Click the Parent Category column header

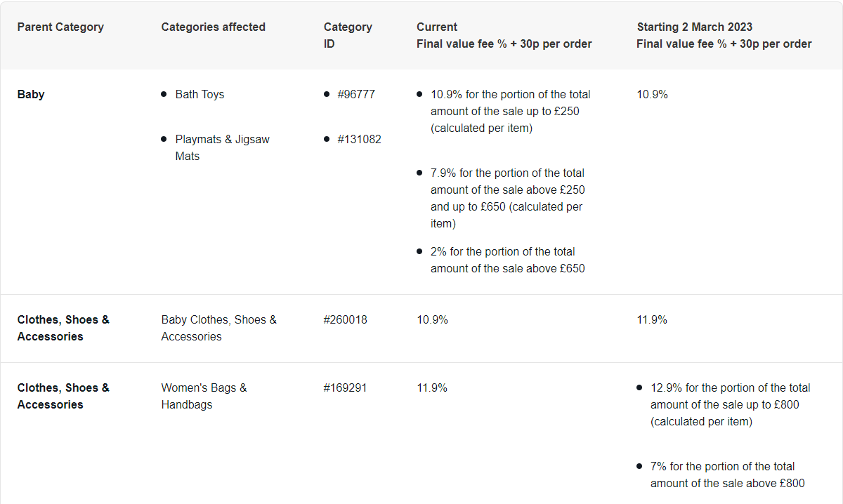pos(60,27)
